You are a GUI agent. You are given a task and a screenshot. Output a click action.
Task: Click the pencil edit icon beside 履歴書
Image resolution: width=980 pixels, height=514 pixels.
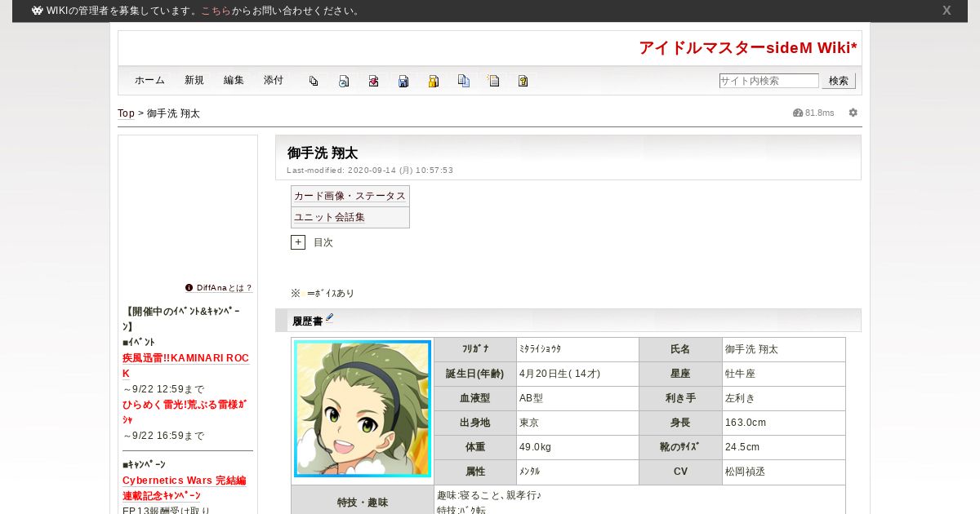pos(329,318)
